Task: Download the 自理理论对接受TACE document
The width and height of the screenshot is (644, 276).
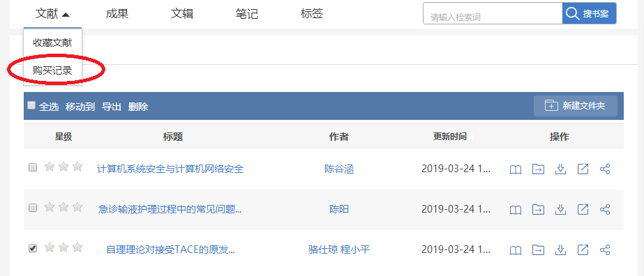Action: click(x=560, y=250)
